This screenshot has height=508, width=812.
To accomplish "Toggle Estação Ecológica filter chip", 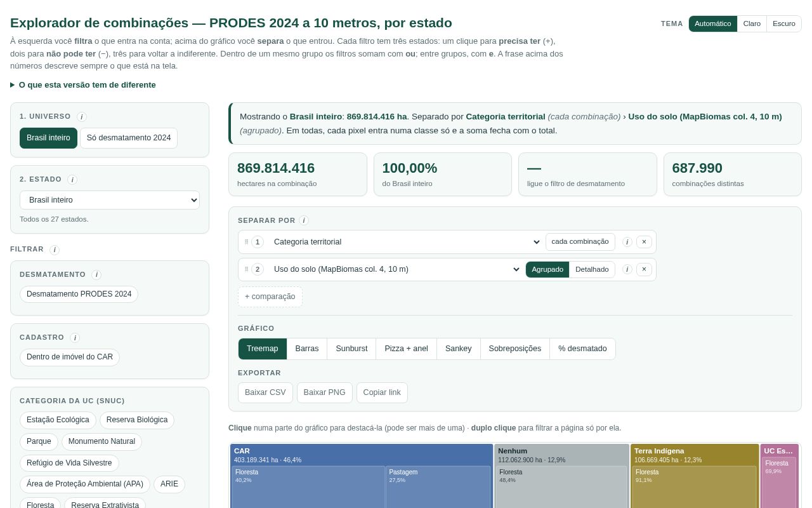I will pos(58,420).
